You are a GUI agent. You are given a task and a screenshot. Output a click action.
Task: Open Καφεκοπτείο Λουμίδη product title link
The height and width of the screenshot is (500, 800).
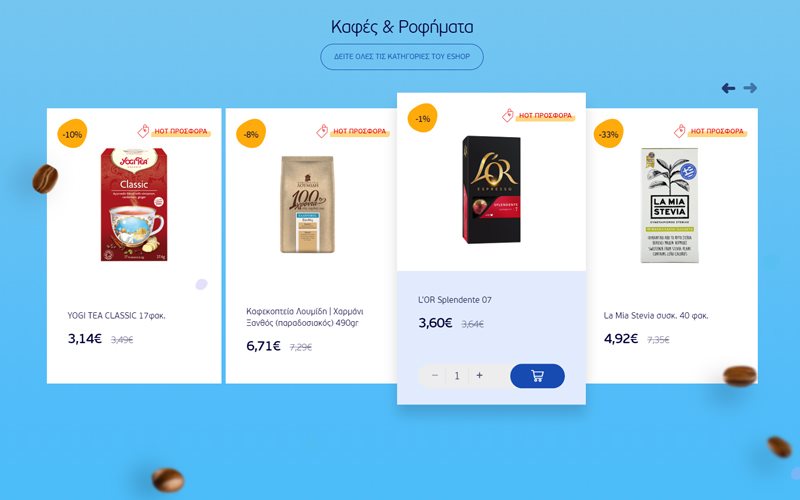tap(305, 317)
